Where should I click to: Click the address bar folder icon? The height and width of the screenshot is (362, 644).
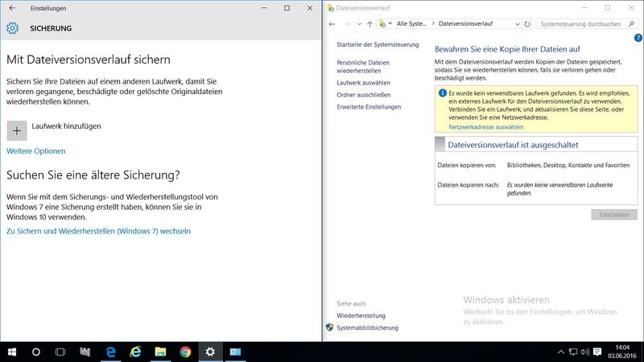382,24
